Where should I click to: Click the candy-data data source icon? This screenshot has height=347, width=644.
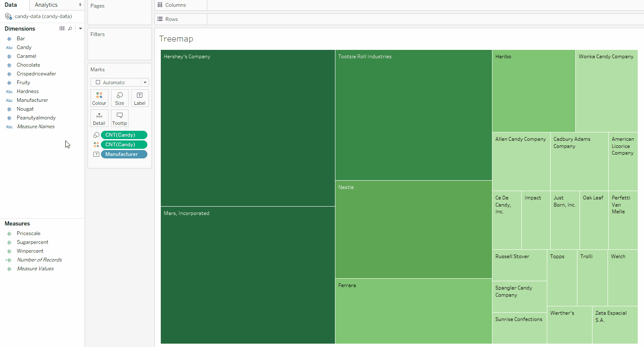[8, 16]
